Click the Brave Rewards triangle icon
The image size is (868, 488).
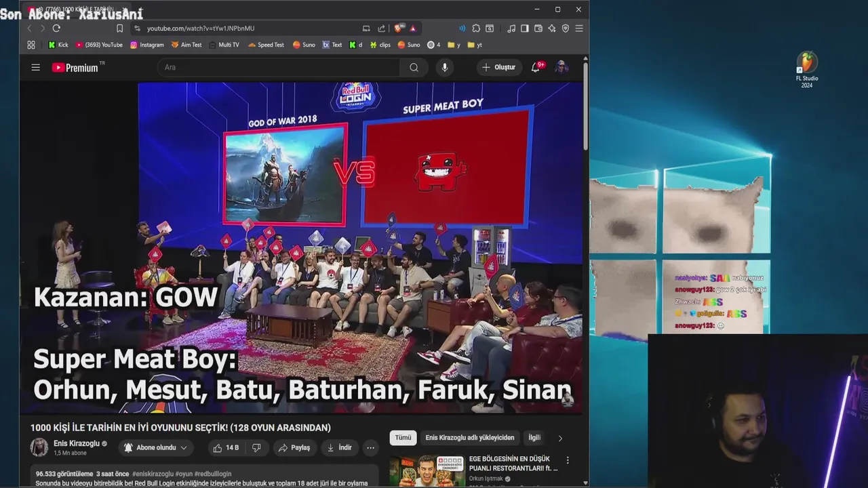pyautogui.click(x=413, y=28)
